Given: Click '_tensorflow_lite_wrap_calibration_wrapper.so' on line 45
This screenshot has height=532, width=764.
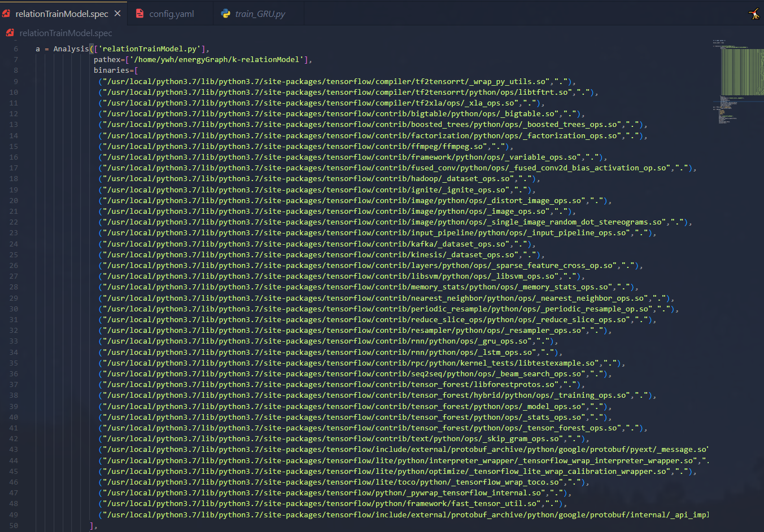Looking at the screenshot, I should 569,471.
